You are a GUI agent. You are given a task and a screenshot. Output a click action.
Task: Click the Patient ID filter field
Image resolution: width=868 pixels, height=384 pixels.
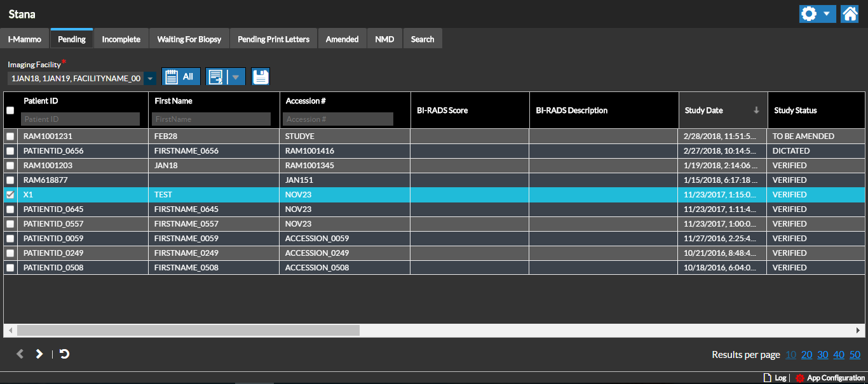coord(80,119)
